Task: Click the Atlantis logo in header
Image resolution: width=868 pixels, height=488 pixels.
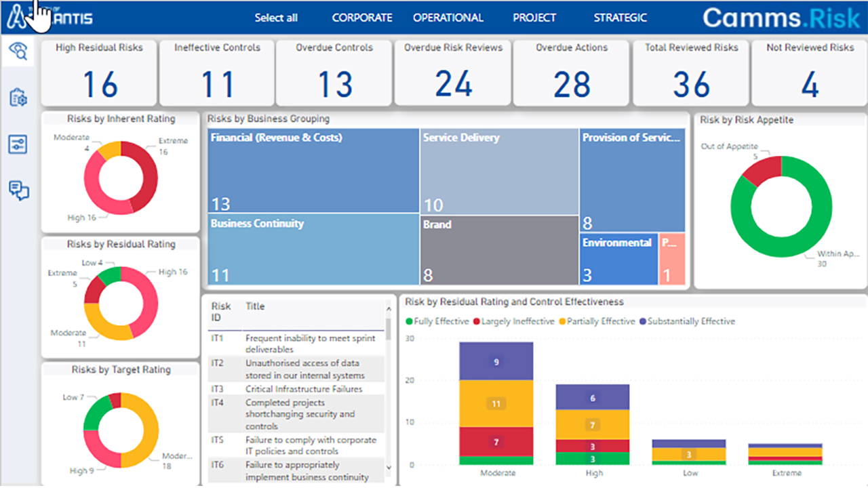Action: point(49,18)
